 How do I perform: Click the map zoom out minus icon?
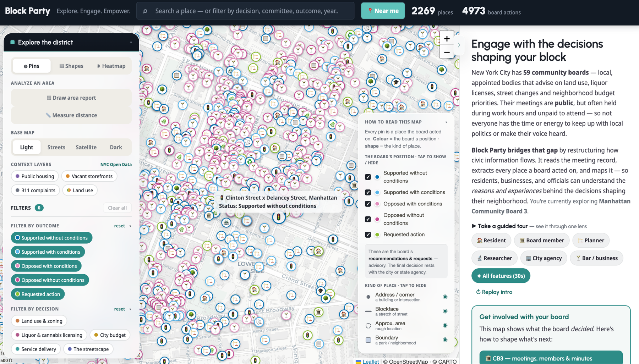point(447,52)
